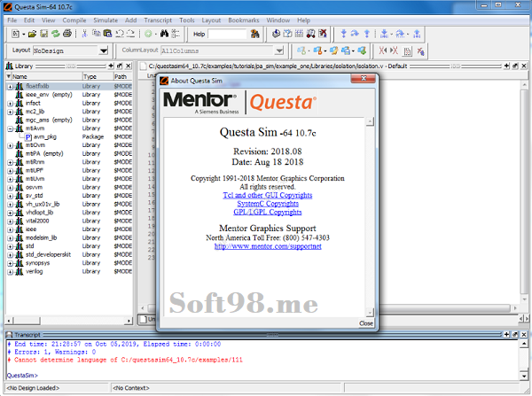Open the Compile menu
The height and width of the screenshot is (396, 532).
click(x=74, y=20)
